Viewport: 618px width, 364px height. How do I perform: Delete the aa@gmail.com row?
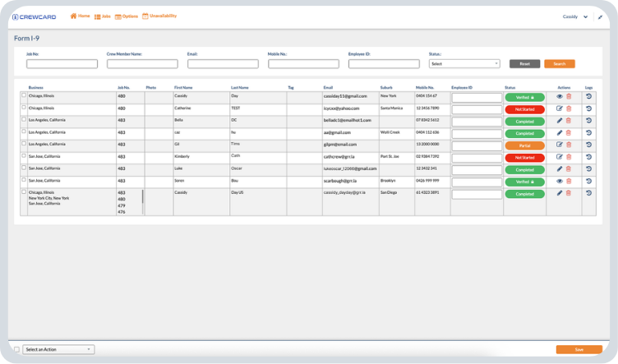[569, 133]
